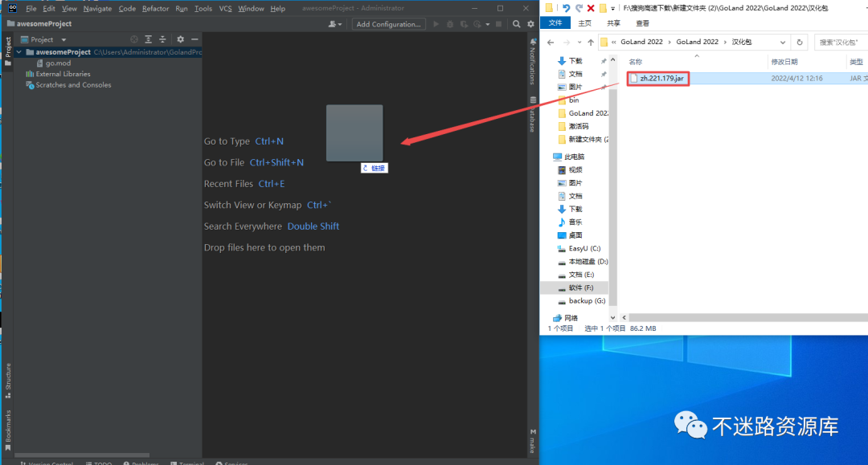Select go.mod in the project tree
Viewport: 868px width, 465px height.
58,63
